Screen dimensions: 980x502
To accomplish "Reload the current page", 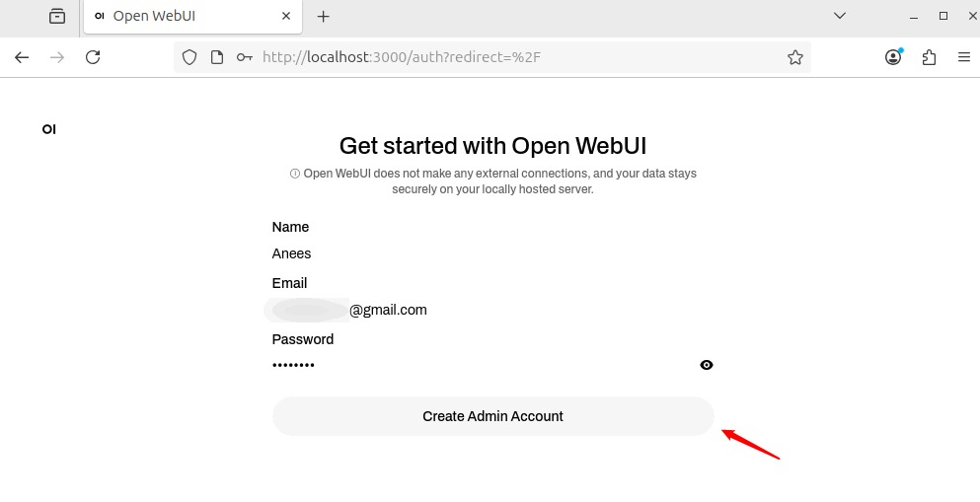I will pyautogui.click(x=93, y=57).
